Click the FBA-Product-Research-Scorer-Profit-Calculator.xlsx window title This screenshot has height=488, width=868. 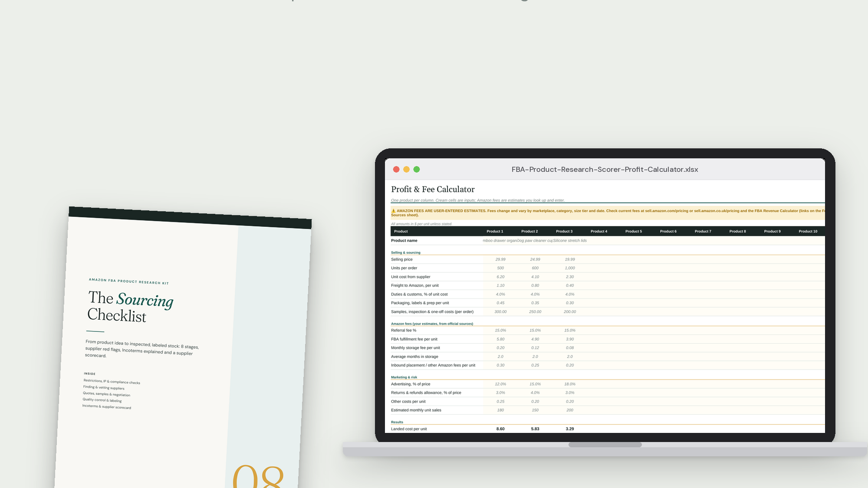(605, 170)
